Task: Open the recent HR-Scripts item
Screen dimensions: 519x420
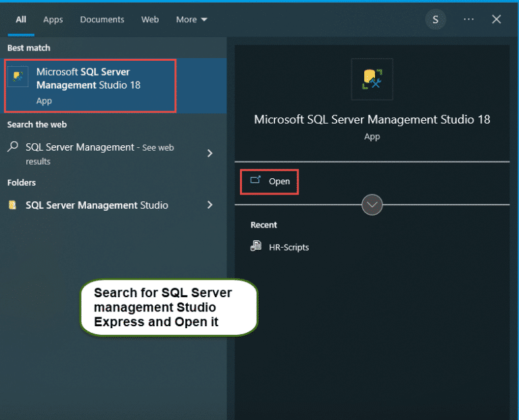Action: coord(280,247)
